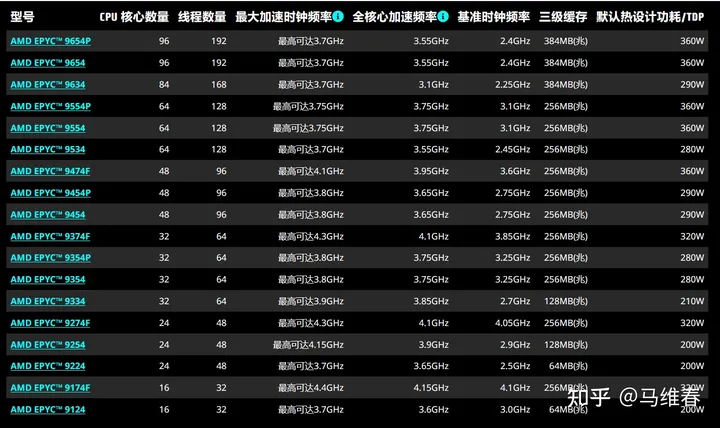Open the AMD EPYC 9334 link
This screenshot has width=720, height=428.
(x=48, y=301)
